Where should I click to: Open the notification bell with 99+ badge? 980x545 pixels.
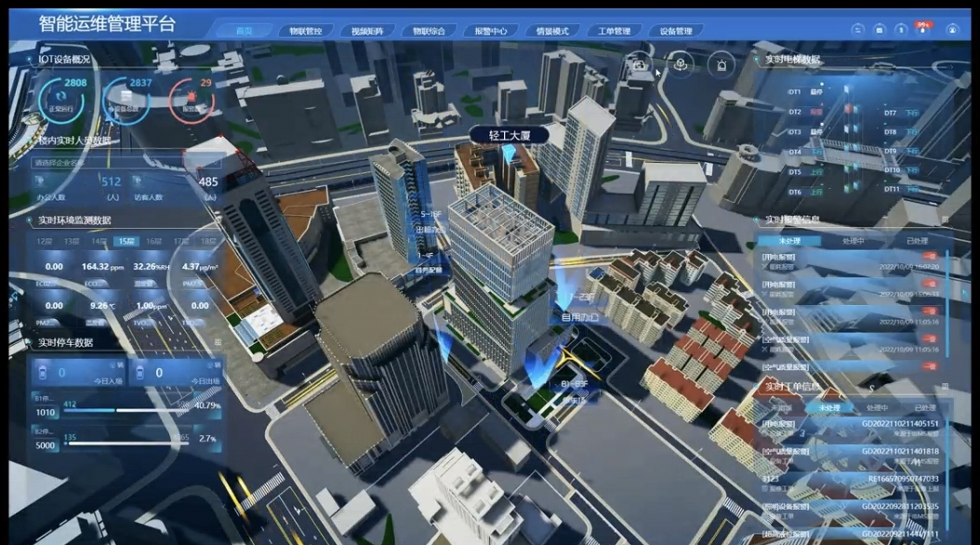(x=923, y=30)
